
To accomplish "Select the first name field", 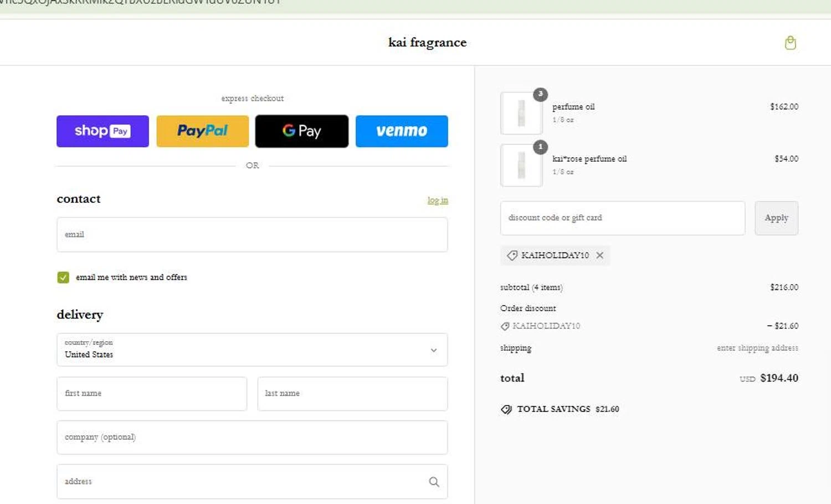I will coord(152,394).
